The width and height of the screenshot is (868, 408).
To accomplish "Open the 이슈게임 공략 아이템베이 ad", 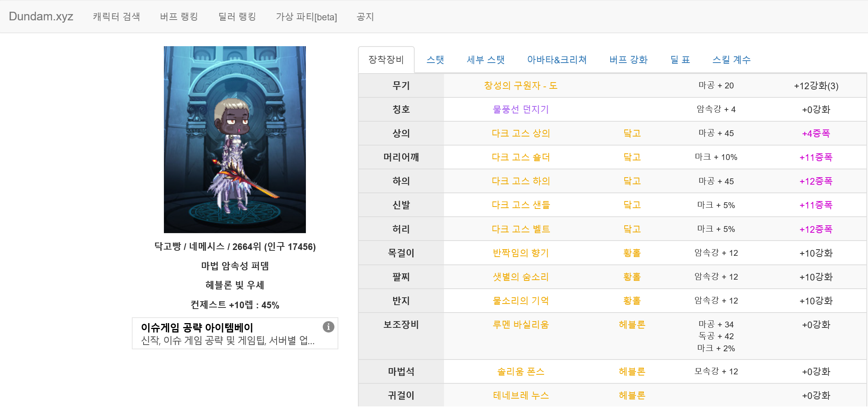I will pyautogui.click(x=235, y=333).
